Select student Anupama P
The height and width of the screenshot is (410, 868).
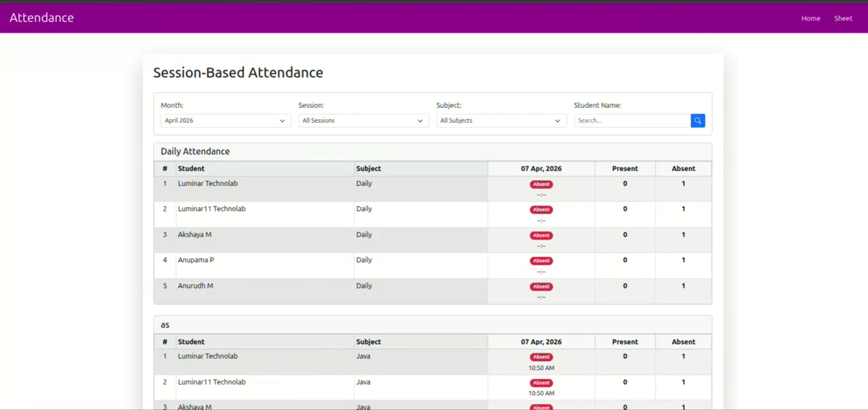click(196, 260)
